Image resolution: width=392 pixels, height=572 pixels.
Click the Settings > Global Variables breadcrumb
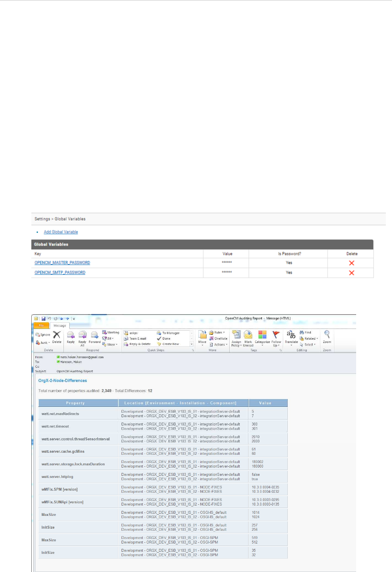[60, 219]
